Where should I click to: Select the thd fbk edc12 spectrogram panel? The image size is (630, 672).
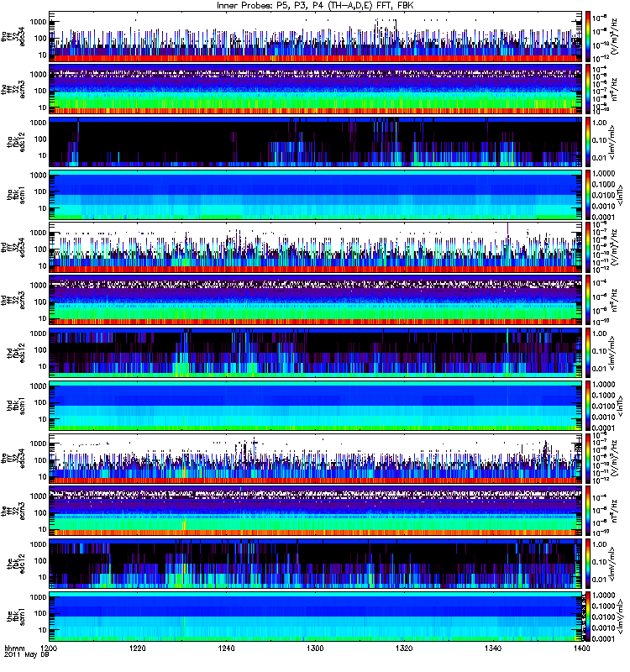tap(316, 353)
